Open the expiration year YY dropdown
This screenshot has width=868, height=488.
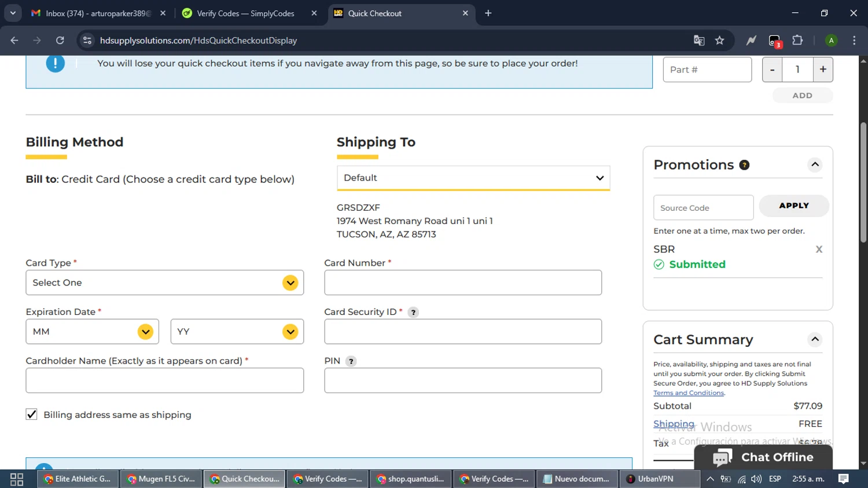point(237,332)
